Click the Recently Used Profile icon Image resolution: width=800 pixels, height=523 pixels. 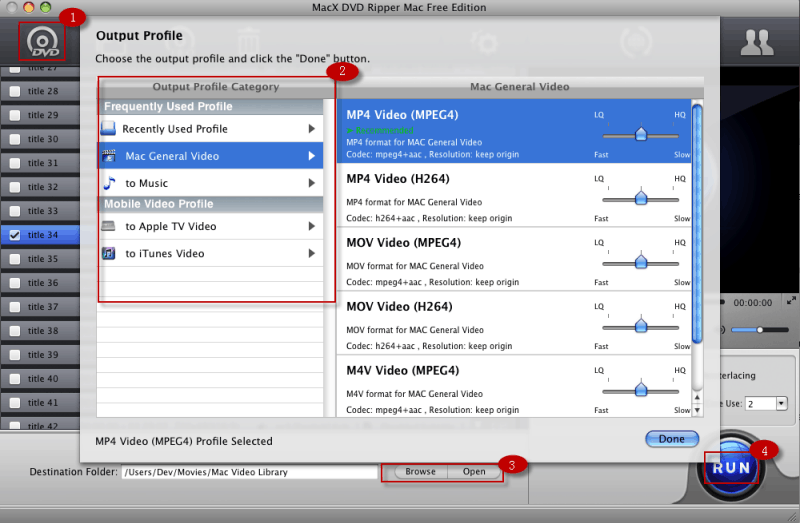click(x=108, y=129)
